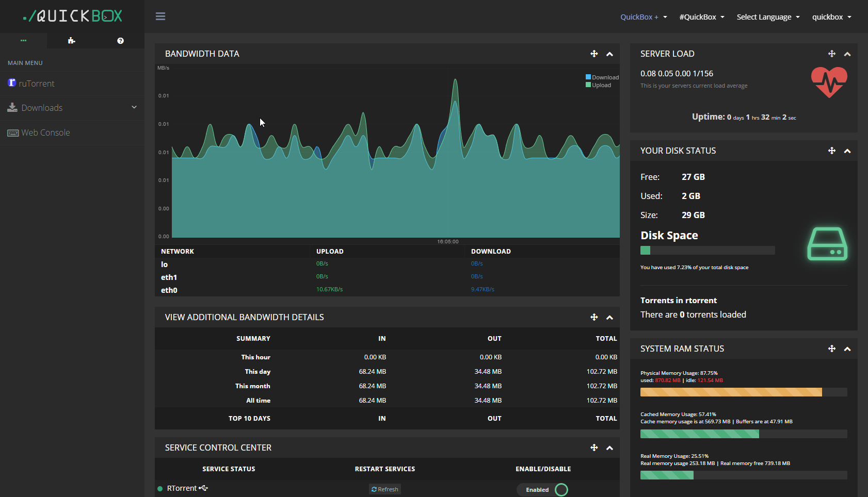Open ruTorrent from the main menu

click(x=36, y=84)
